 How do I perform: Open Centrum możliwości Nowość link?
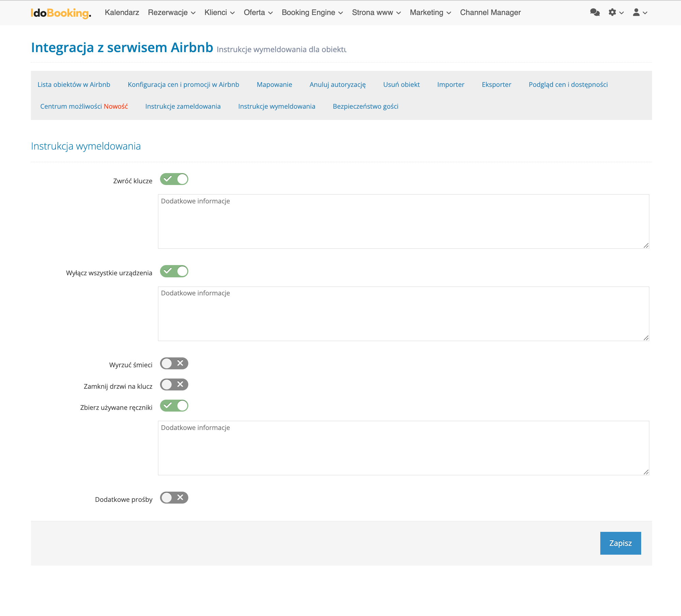(x=84, y=106)
